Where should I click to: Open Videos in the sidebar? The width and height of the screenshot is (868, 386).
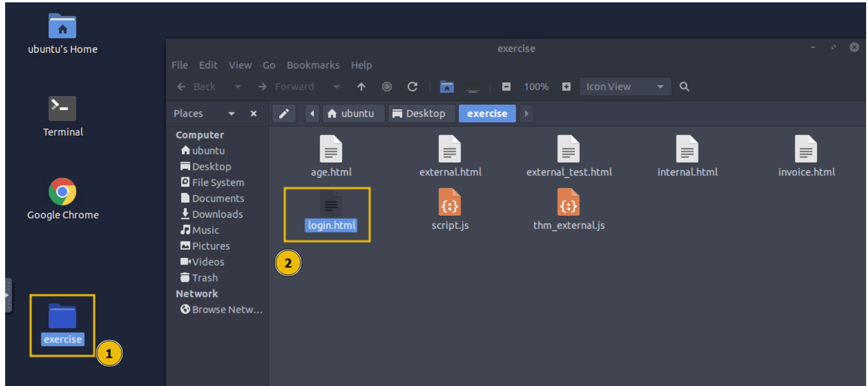(202, 262)
